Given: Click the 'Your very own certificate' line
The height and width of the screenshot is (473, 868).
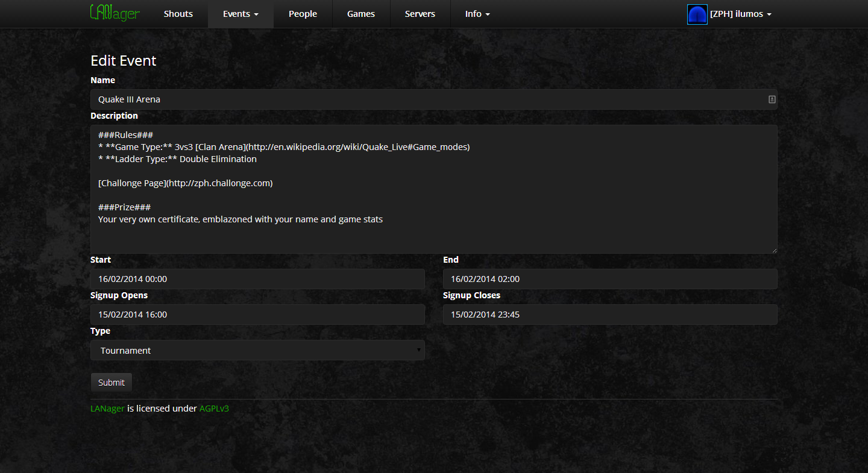Looking at the screenshot, I should click(x=241, y=219).
